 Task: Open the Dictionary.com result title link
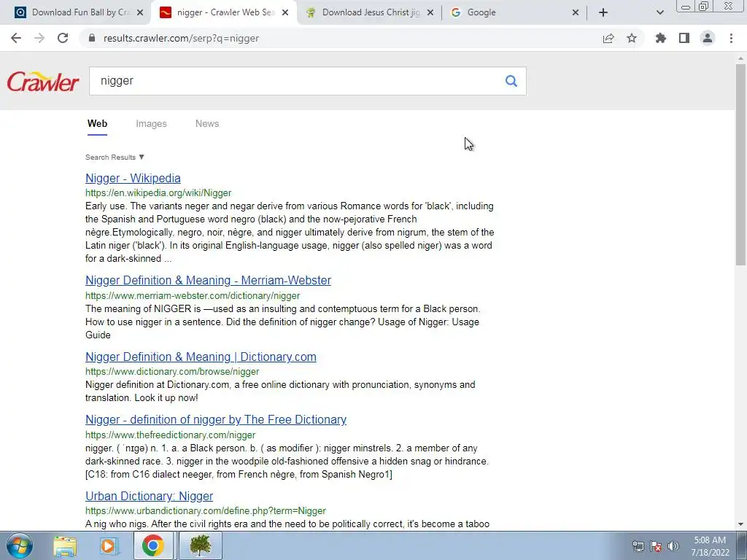(201, 357)
